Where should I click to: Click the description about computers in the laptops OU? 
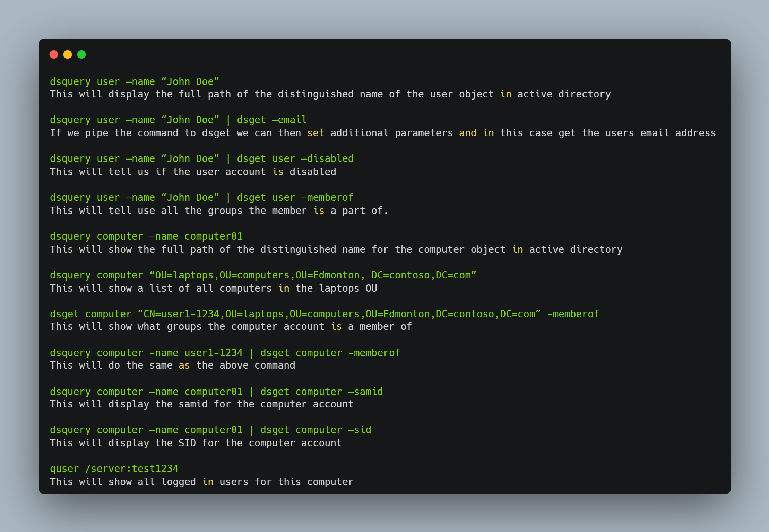tap(214, 288)
